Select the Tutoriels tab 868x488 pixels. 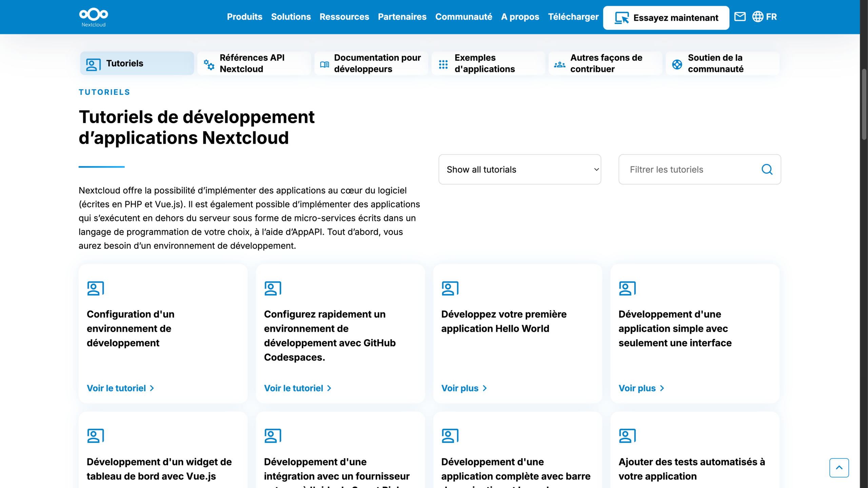[x=137, y=63]
